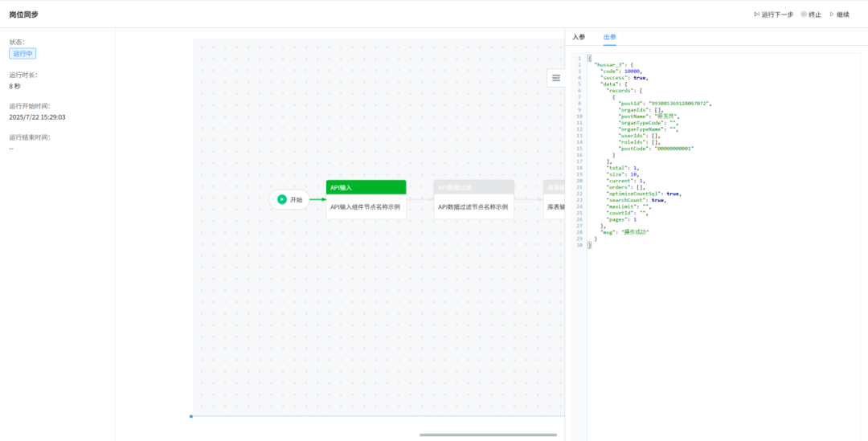Open the canvas list menu icon
The height and width of the screenshot is (441, 868).
coord(555,78)
